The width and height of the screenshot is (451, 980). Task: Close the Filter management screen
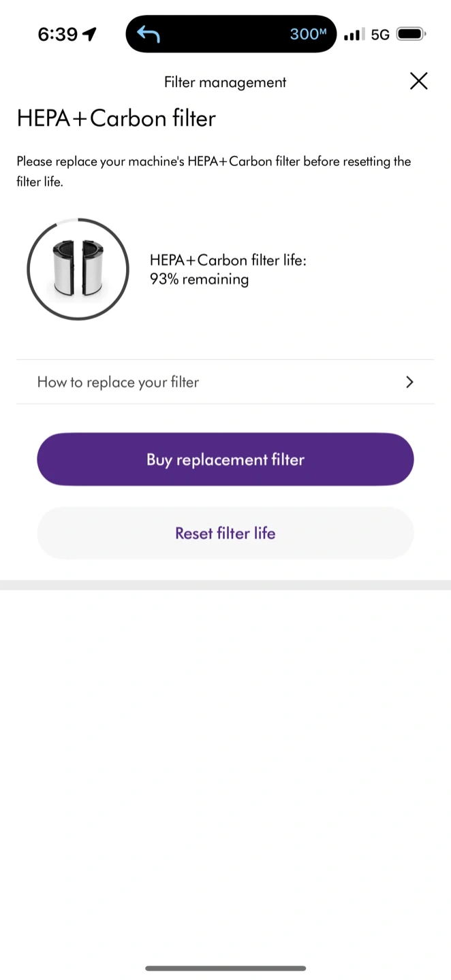pyautogui.click(x=418, y=82)
